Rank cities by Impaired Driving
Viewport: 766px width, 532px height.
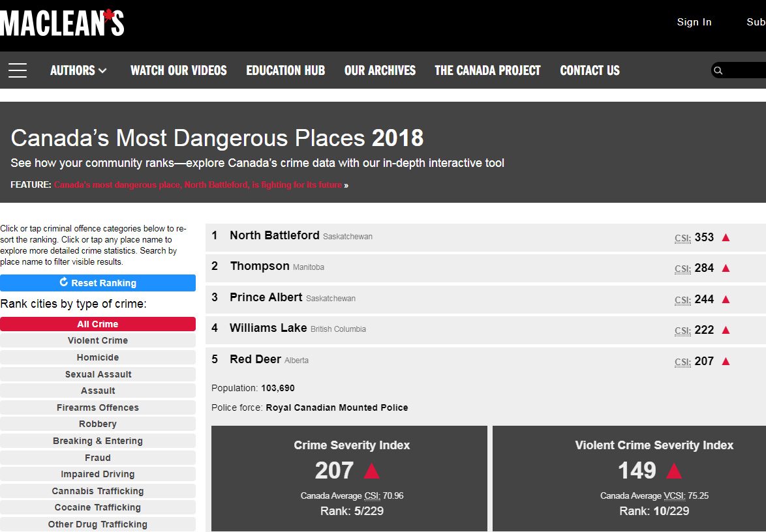(98, 474)
